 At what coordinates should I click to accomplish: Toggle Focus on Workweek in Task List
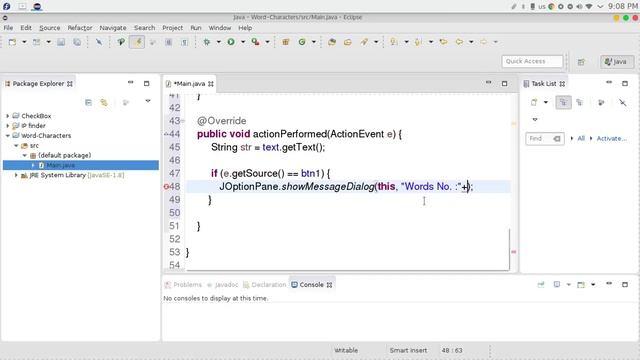point(601,102)
